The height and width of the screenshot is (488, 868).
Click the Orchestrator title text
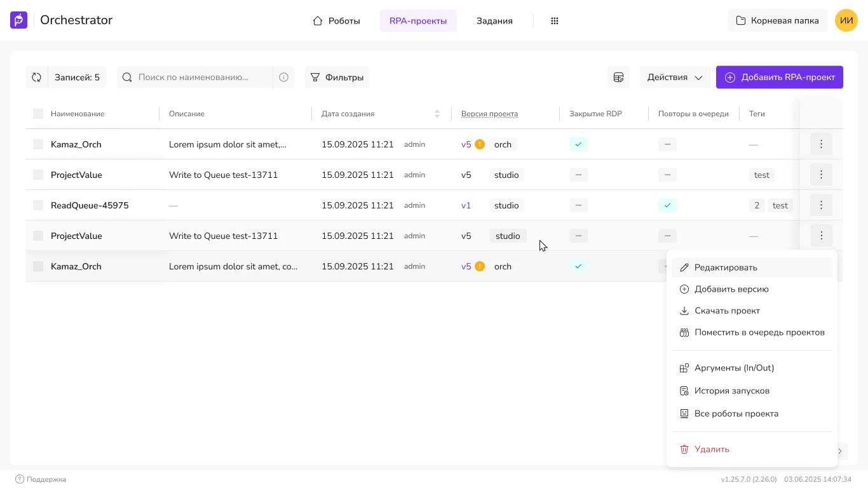point(76,20)
